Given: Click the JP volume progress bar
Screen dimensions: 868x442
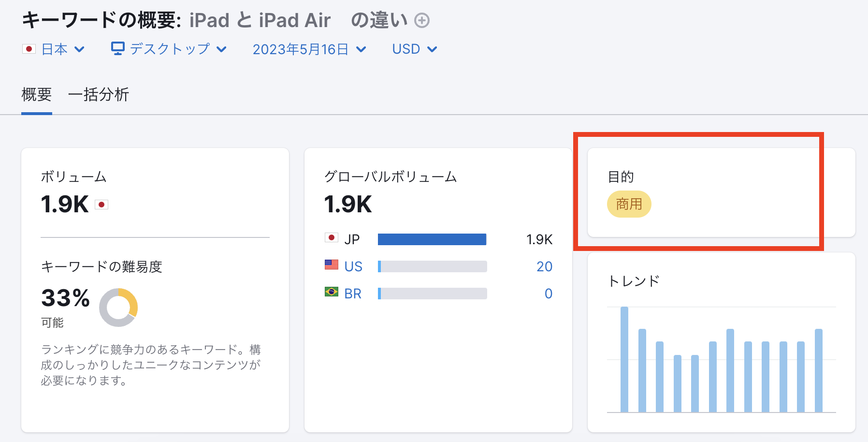Looking at the screenshot, I should [432, 239].
